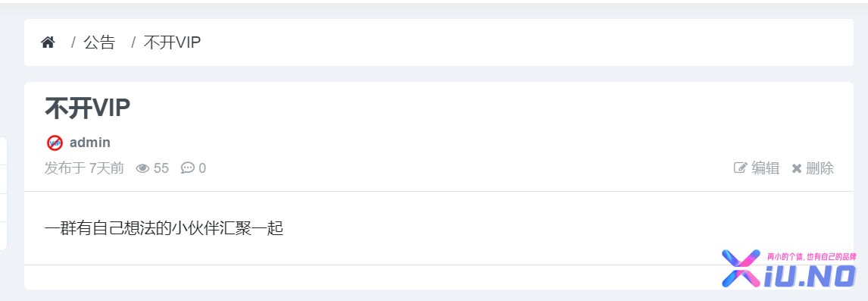Click the 不开VIP post title heading
Viewport: 868px width, 301px height.
[87, 108]
